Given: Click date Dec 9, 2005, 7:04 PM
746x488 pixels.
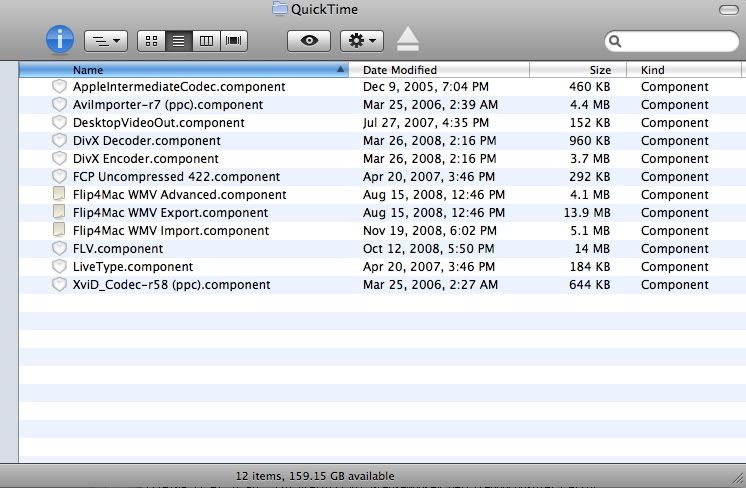Looking at the screenshot, I should [426, 87].
